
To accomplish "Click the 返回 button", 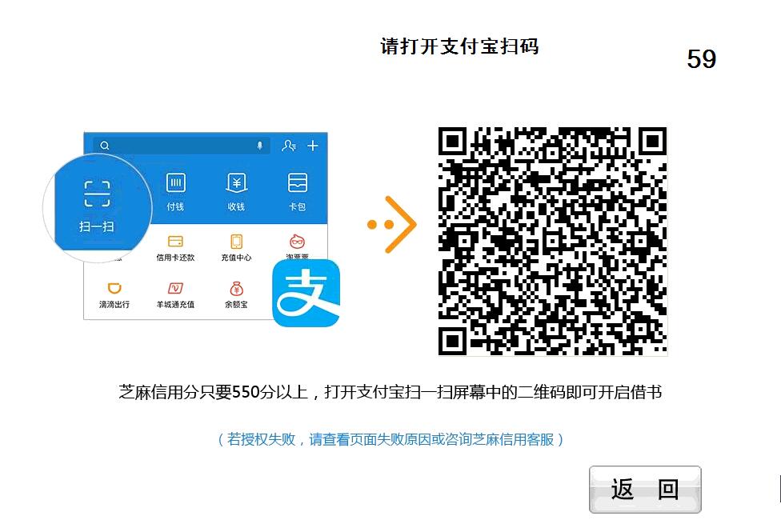I will coord(645,490).
